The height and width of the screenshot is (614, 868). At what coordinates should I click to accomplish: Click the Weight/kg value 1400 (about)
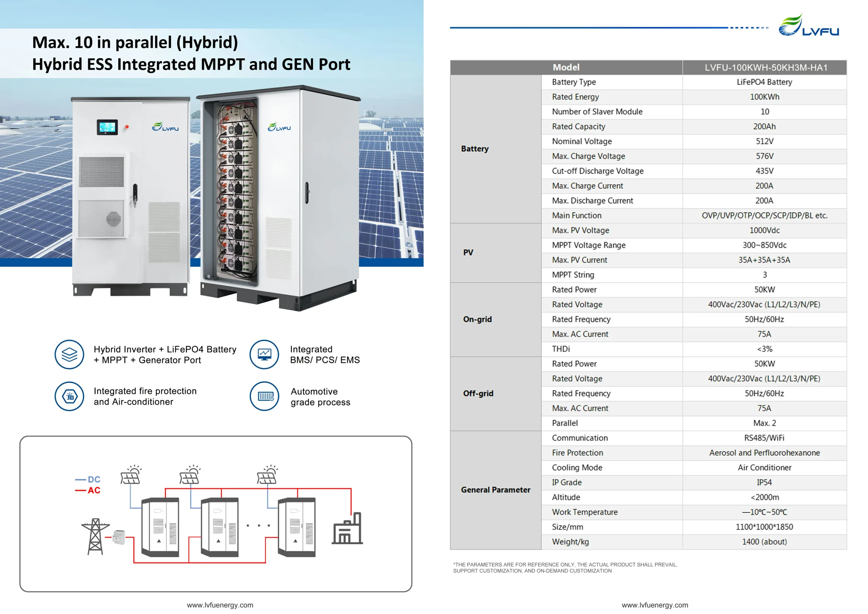(764, 542)
